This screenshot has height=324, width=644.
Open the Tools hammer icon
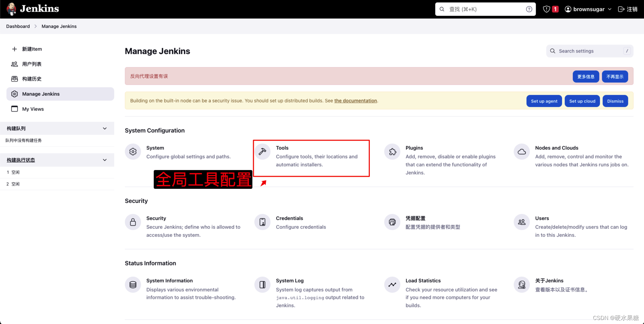point(262,152)
